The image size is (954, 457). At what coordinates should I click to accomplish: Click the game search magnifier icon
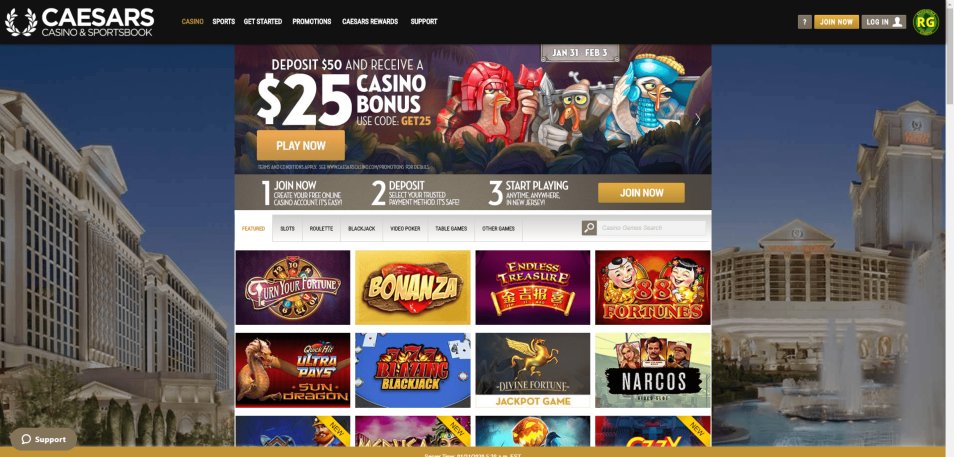click(x=589, y=228)
